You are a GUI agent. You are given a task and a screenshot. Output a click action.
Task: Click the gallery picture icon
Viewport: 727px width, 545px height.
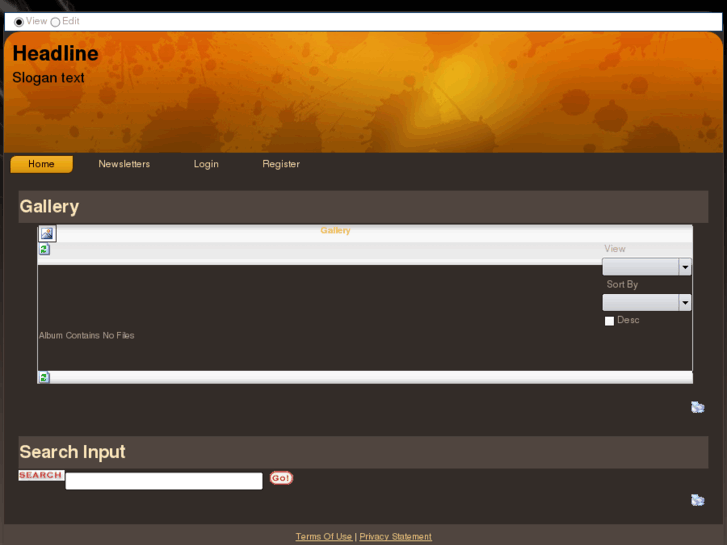click(47, 233)
